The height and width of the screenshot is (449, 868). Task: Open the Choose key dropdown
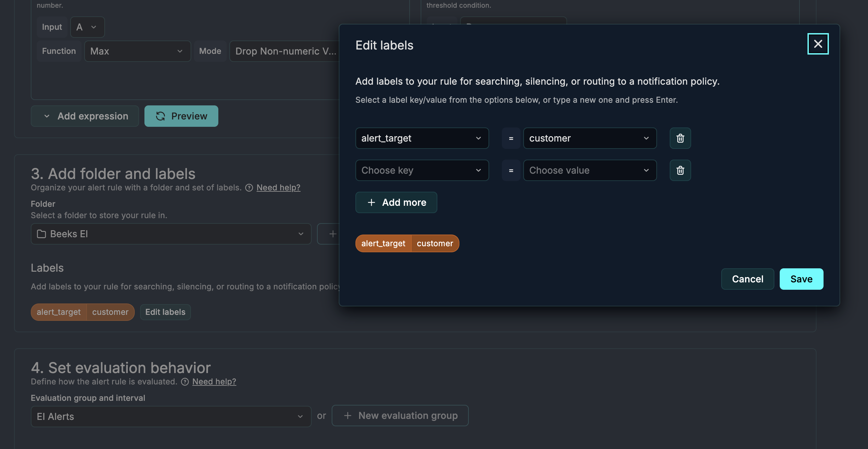pos(422,170)
